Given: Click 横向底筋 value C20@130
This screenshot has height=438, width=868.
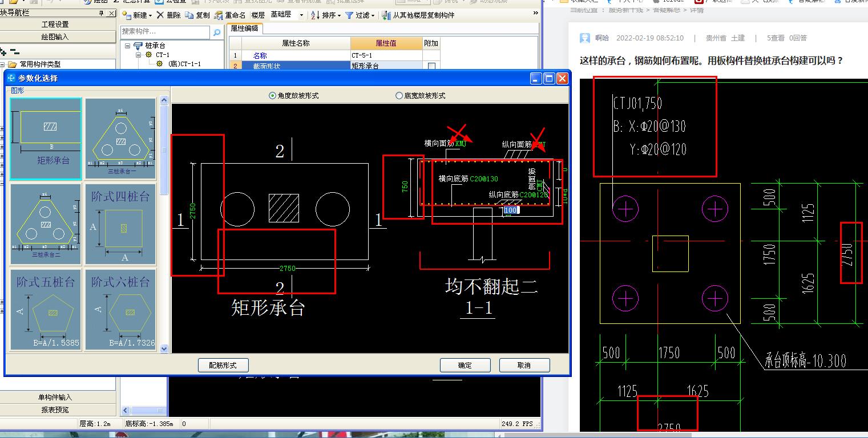Looking at the screenshot, I should point(484,179).
